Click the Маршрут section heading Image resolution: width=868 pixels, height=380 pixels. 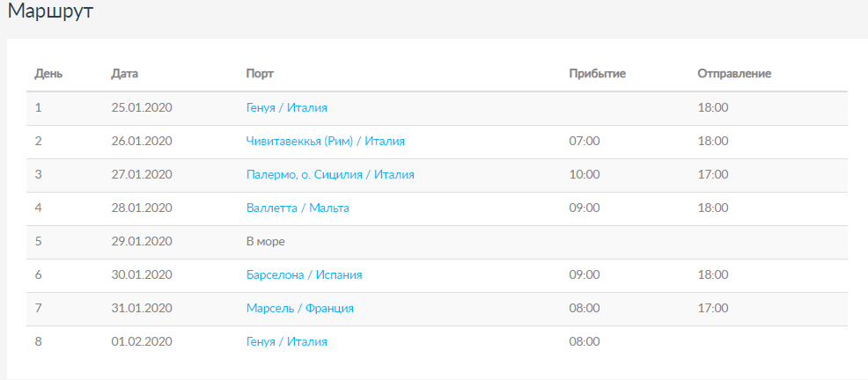(x=50, y=13)
